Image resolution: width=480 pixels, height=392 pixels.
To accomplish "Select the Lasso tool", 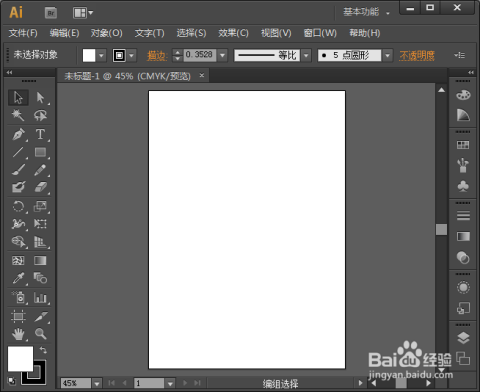I will 40,115.
